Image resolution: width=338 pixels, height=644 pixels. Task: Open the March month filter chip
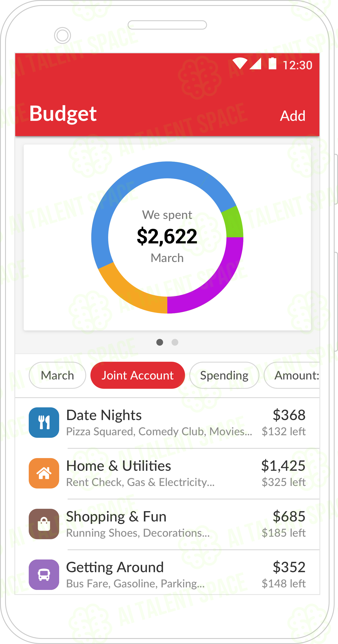57,375
